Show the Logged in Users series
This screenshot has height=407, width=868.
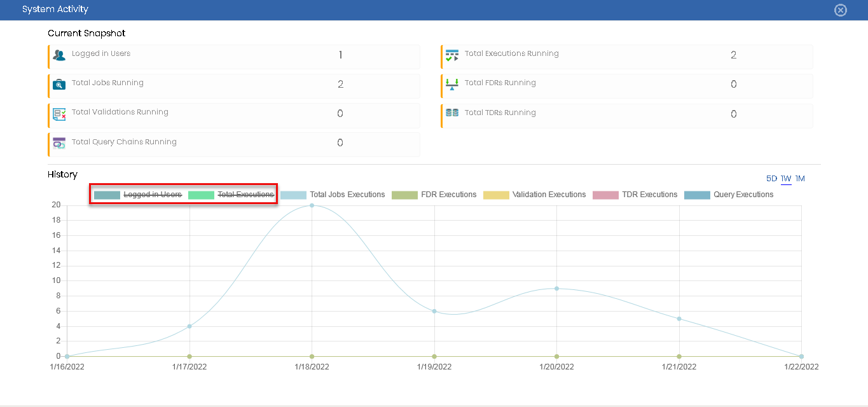tap(138, 195)
